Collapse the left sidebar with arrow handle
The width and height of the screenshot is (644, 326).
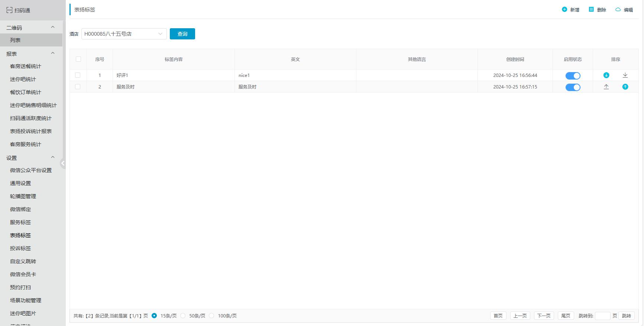pyautogui.click(x=63, y=163)
